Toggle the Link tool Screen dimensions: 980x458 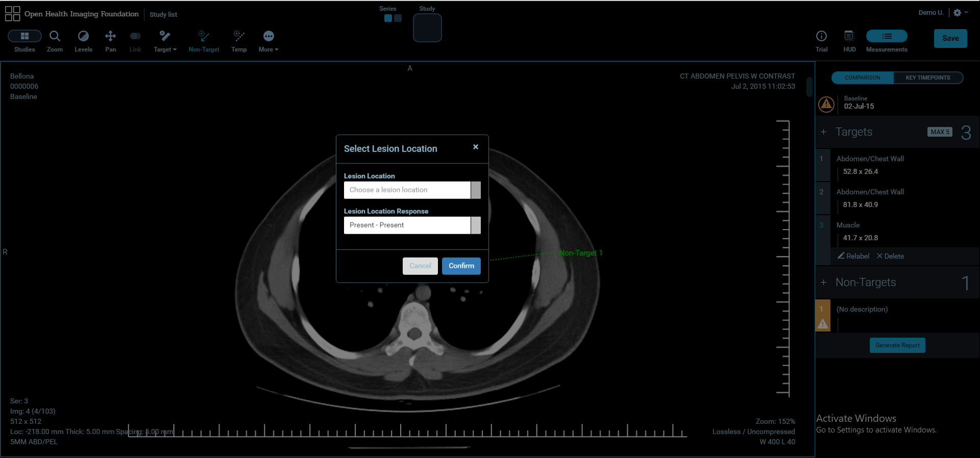click(135, 36)
